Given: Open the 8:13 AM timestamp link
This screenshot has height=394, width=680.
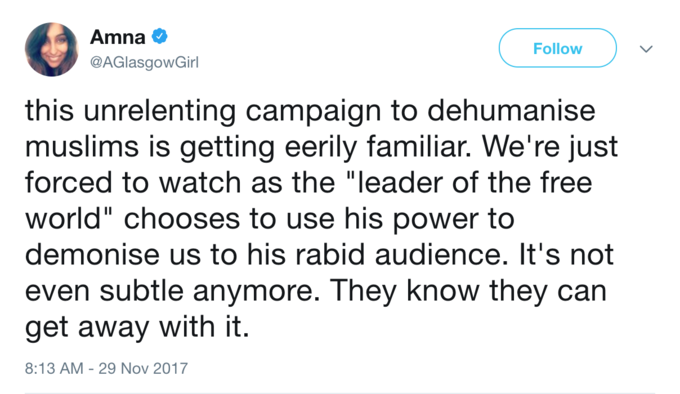Looking at the screenshot, I should coord(54,368).
